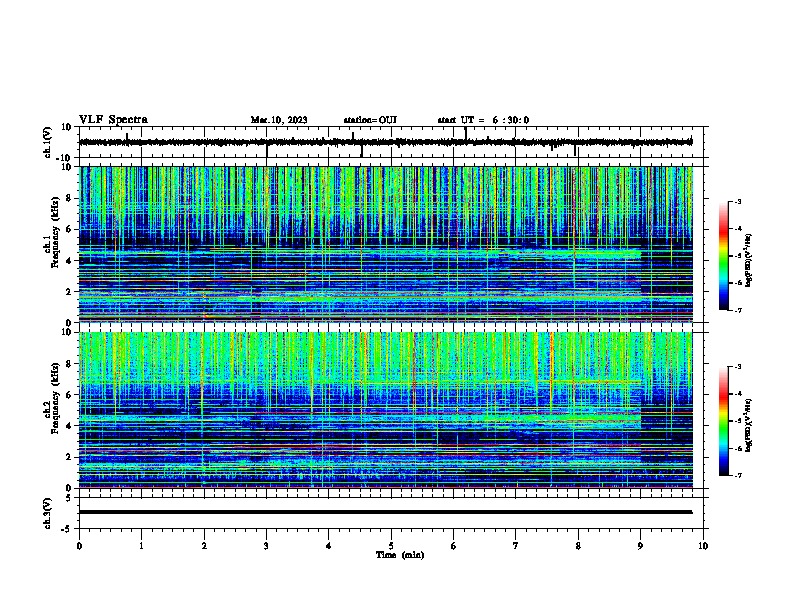Click the ch.3 flat voltage trace
792x612 pixels.
(x=386, y=512)
